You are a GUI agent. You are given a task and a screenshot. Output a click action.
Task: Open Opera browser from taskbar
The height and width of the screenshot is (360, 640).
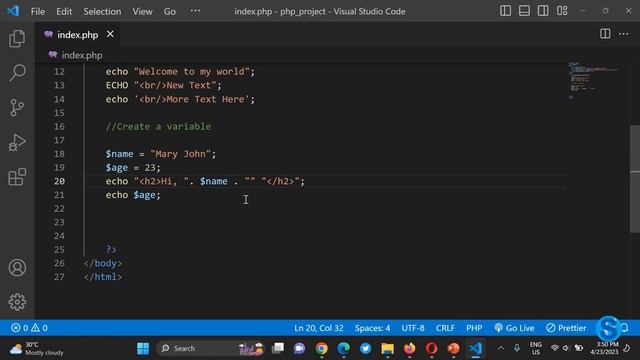pos(431,349)
